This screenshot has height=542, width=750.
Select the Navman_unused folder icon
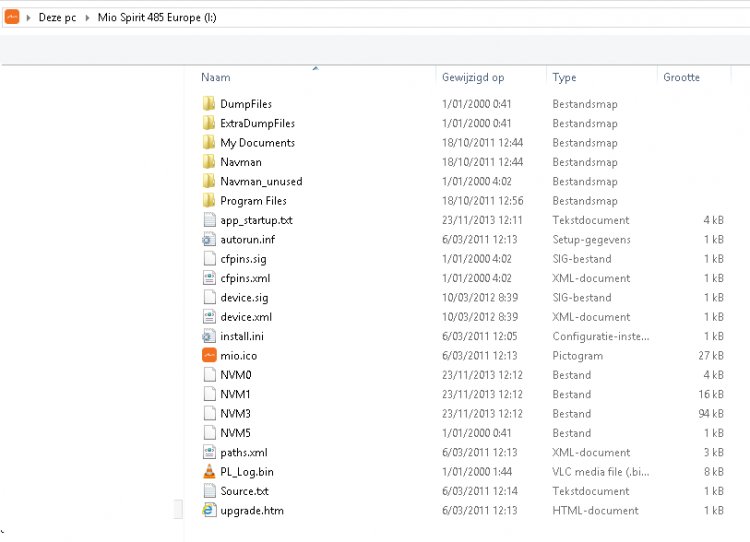(x=209, y=181)
